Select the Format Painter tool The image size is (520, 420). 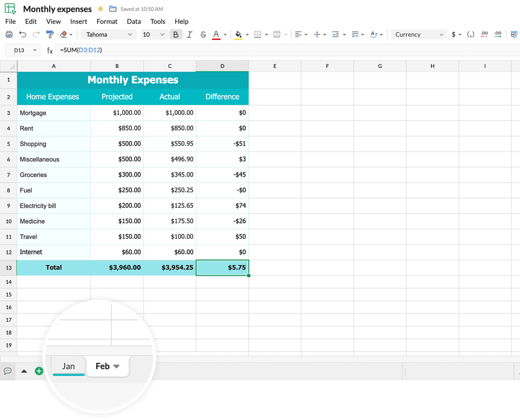tap(50, 34)
